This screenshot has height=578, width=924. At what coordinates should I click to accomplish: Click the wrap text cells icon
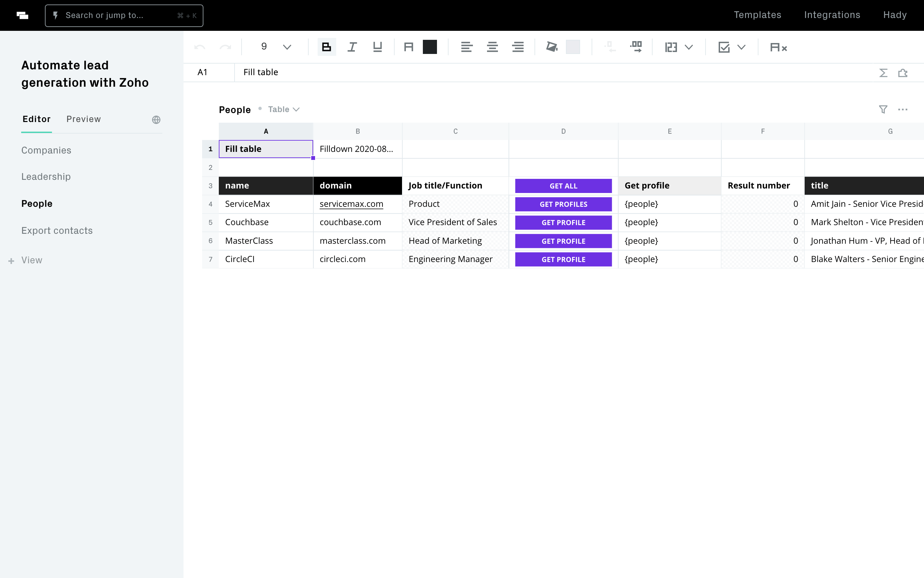[x=636, y=47]
